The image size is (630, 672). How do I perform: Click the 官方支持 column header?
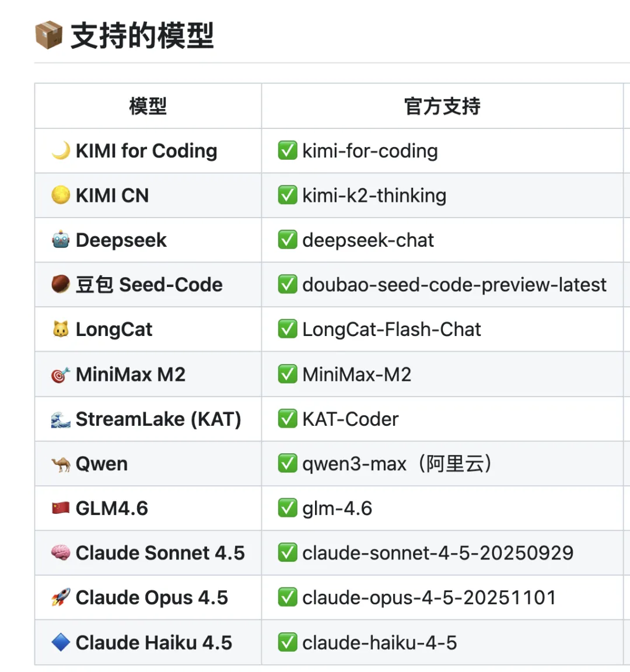pyautogui.click(x=442, y=106)
